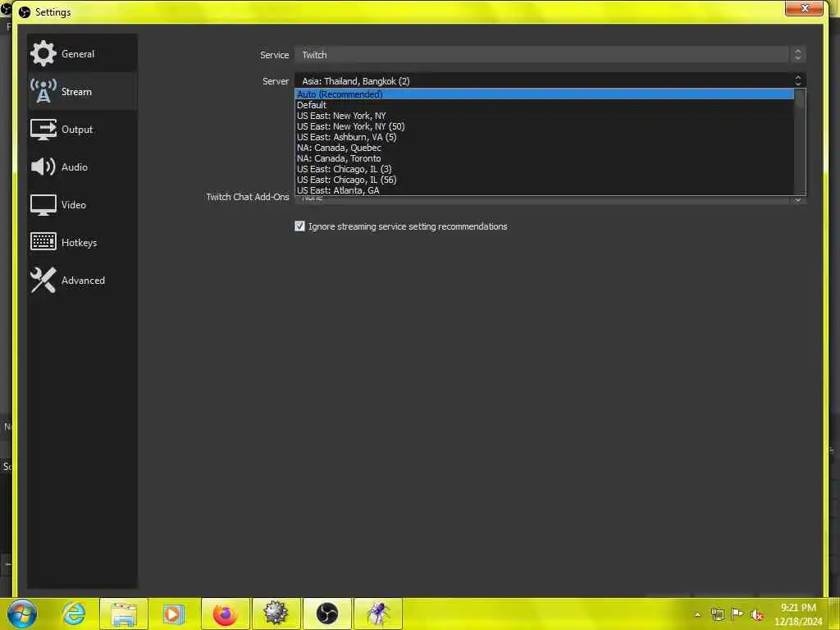
Task: Launch Internet Explorer from taskbar
Action: point(74,614)
